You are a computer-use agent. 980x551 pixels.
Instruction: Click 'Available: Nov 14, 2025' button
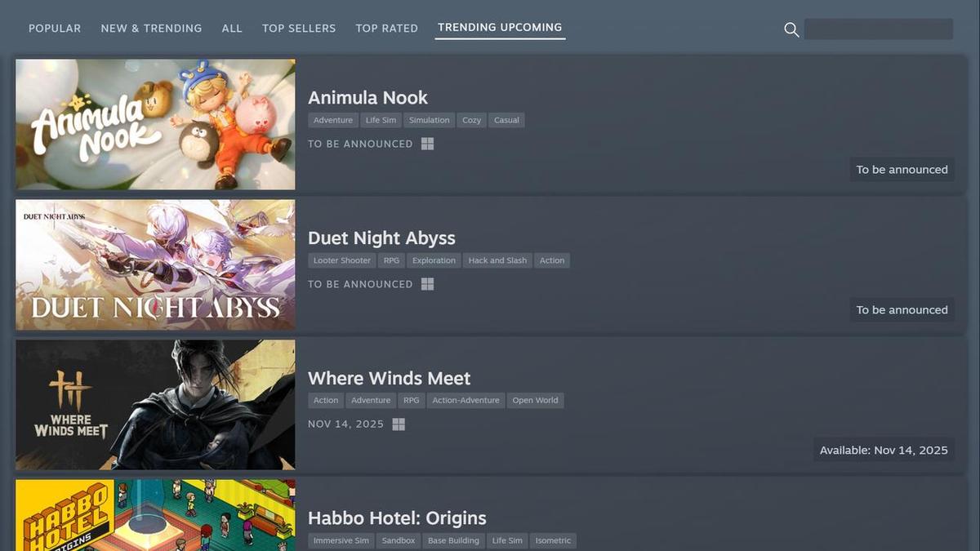click(x=884, y=450)
